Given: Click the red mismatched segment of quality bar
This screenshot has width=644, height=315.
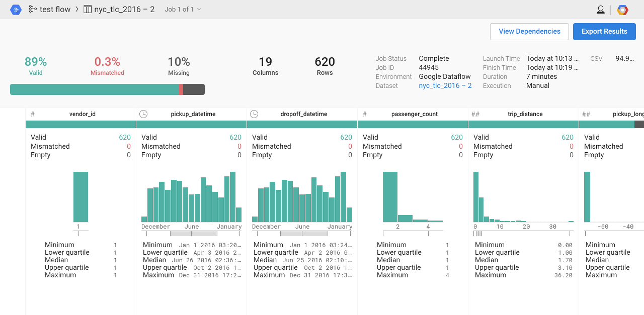Looking at the screenshot, I should (181, 89).
